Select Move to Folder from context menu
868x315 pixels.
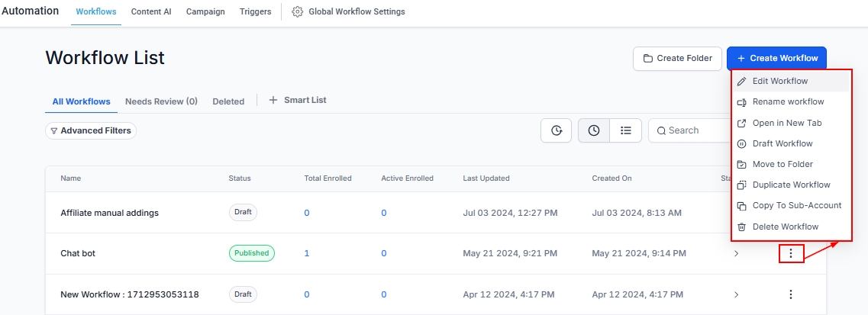click(782, 164)
